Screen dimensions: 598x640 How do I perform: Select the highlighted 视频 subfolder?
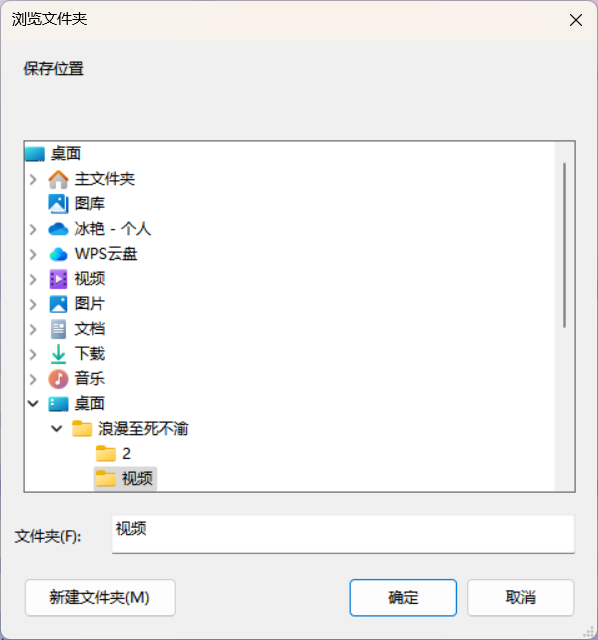tap(125, 478)
